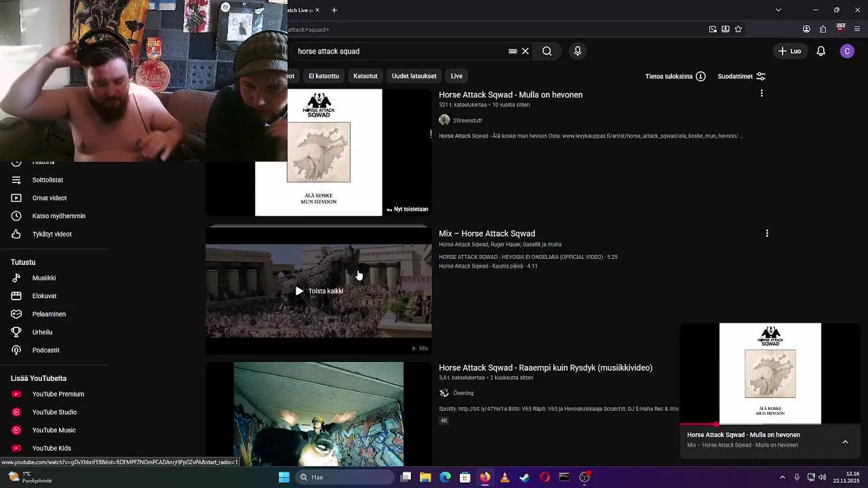The width and height of the screenshot is (868, 488).
Task: Click the Luo create button
Action: coord(790,51)
